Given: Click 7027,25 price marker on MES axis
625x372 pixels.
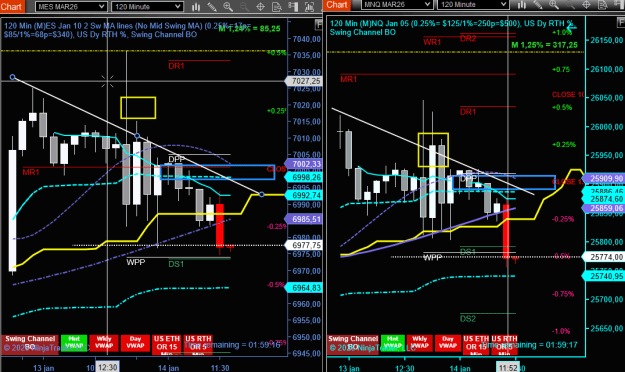Looking at the screenshot, I should 303,81.
